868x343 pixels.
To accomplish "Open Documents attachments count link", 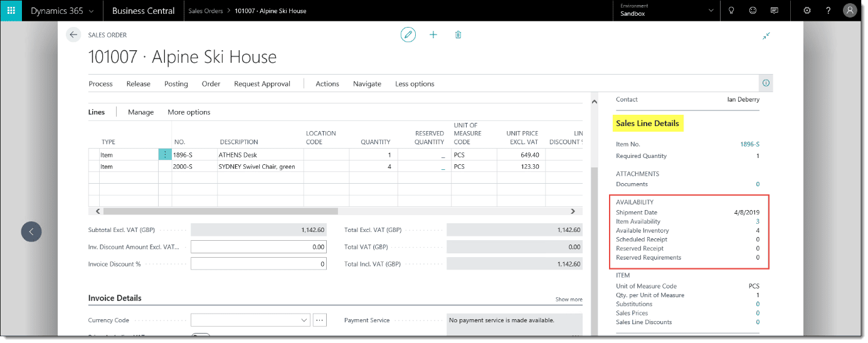I will tap(758, 184).
